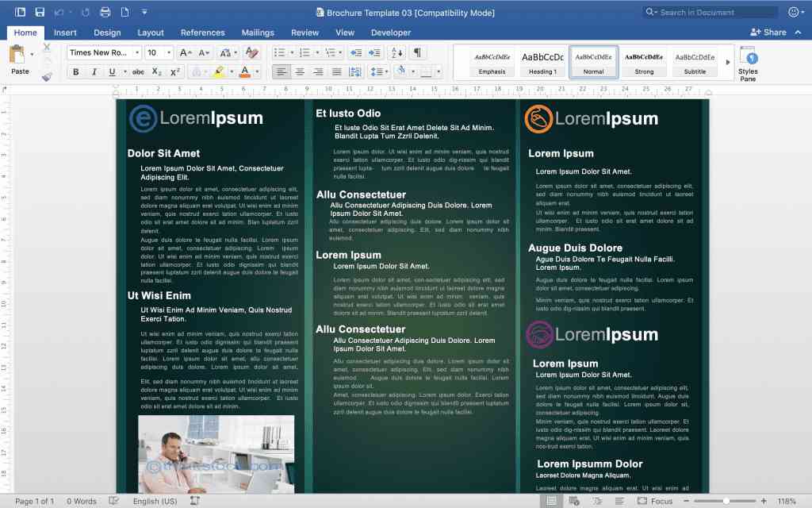Increase the paragraph indent
The image size is (812, 508).
(x=373, y=52)
